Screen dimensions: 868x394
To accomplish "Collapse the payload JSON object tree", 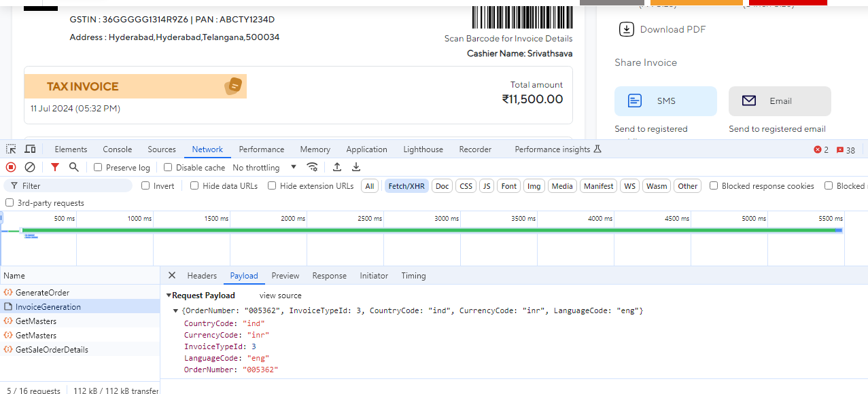I will coord(176,310).
